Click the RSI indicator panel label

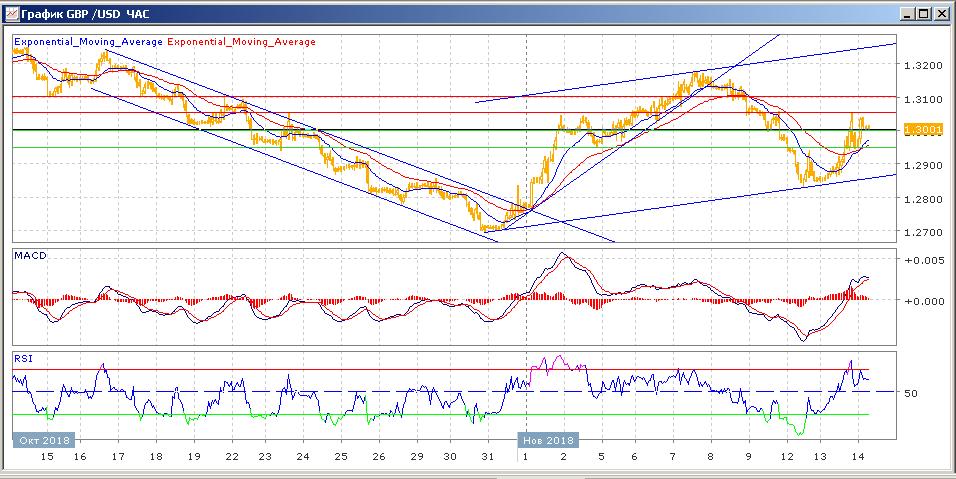point(22,357)
